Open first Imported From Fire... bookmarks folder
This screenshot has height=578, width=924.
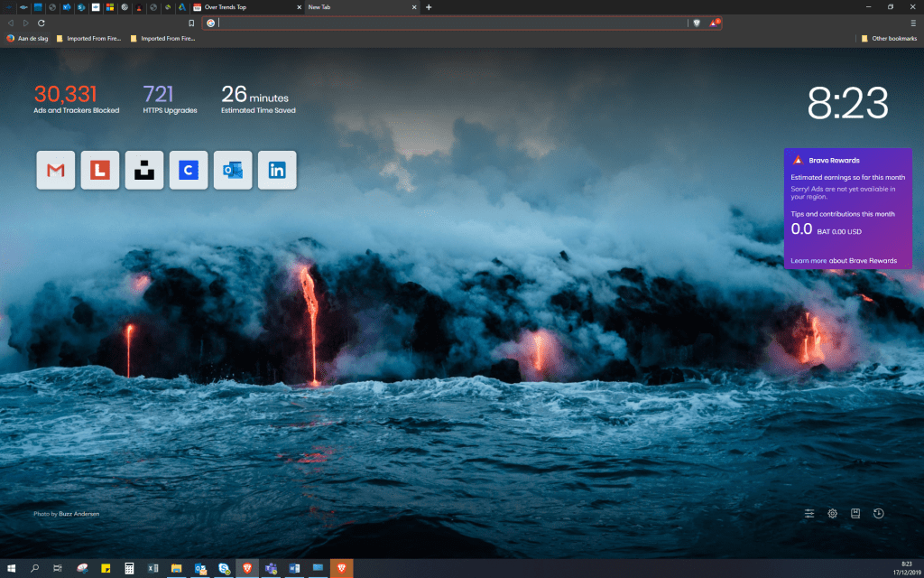88,39
